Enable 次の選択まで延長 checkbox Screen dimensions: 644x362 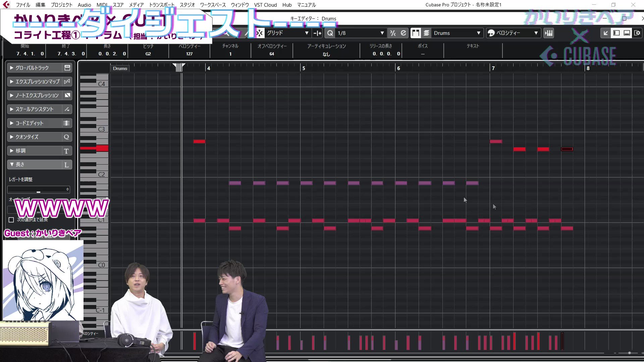click(11, 220)
